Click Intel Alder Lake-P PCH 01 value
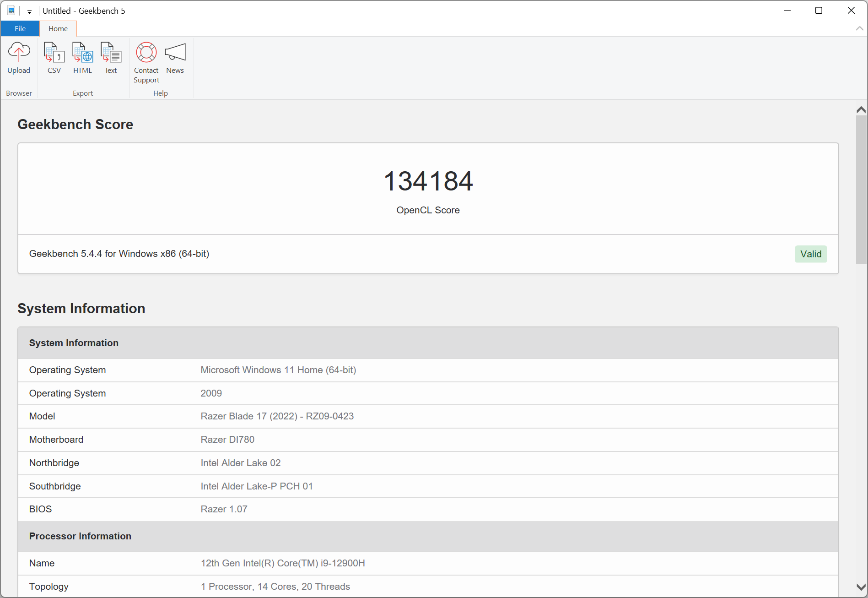This screenshot has height=598, width=868. 257,486
